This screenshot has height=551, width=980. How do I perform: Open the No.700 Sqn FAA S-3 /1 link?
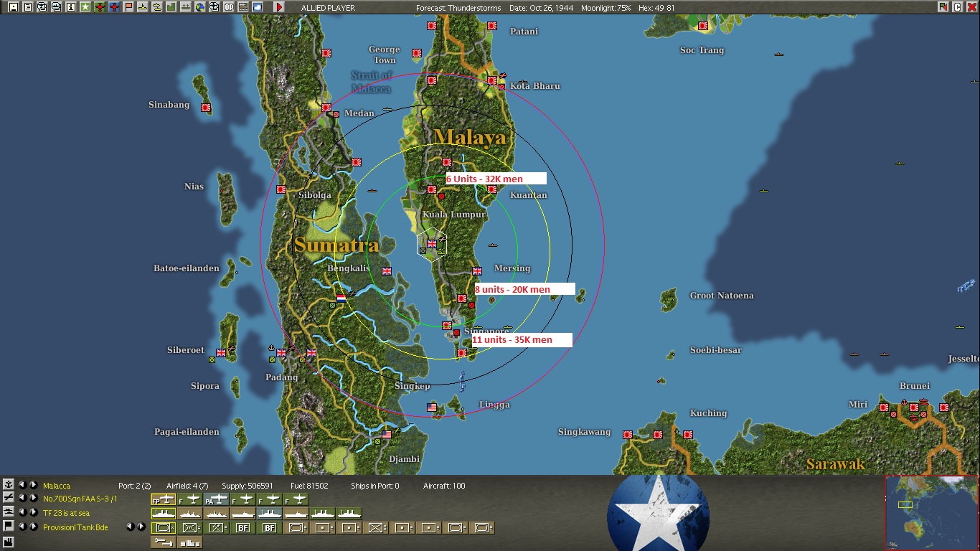pos(80,499)
